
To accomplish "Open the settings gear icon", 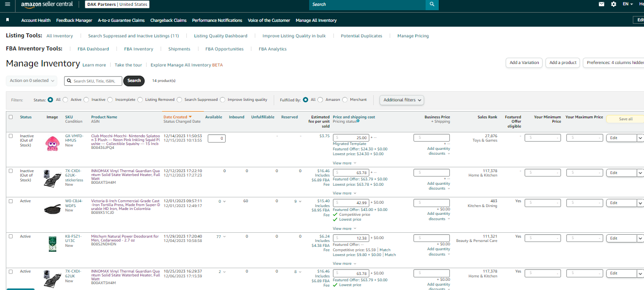I will pyautogui.click(x=613, y=4).
